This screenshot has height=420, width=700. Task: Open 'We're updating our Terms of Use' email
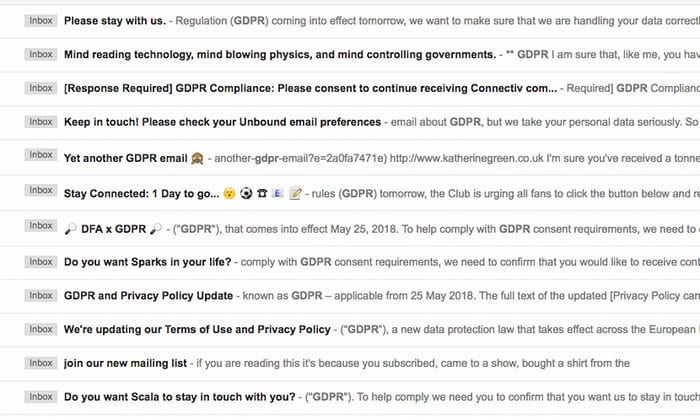point(350,329)
